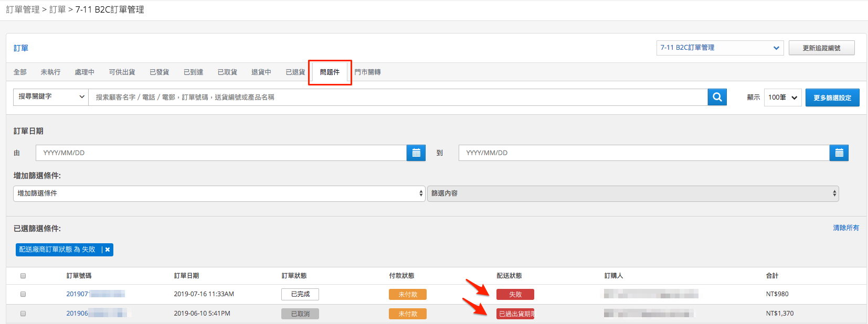Switch to the 退貨中 tab

click(x=261, y=72)
